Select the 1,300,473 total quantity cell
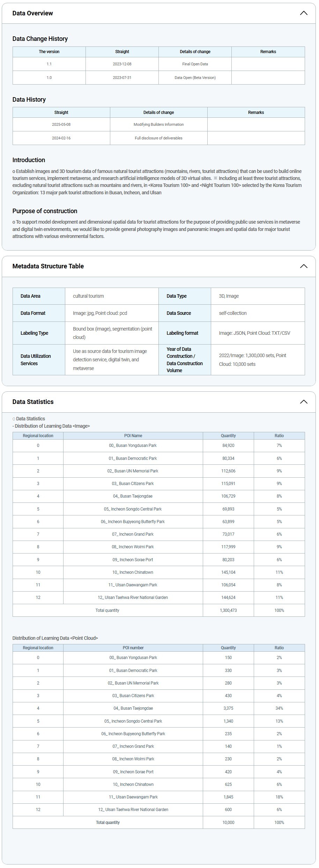This screenshot has width=319, height=868. 228,610
